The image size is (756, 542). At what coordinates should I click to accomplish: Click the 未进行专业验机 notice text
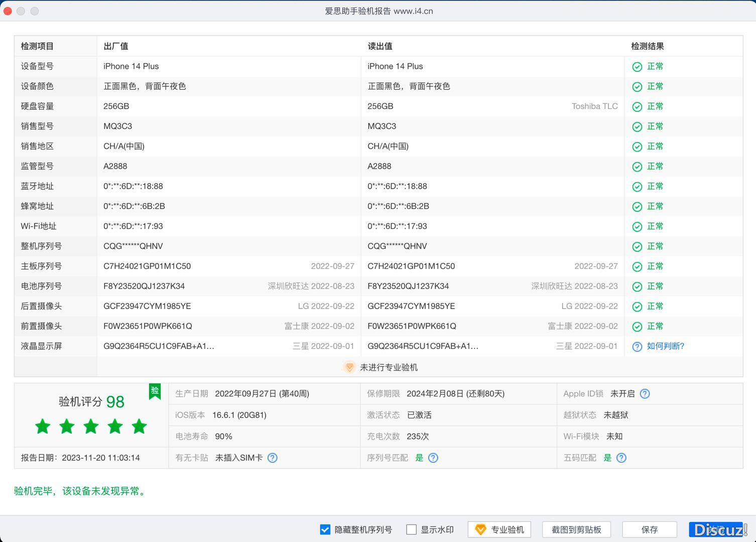coord(389,367)
